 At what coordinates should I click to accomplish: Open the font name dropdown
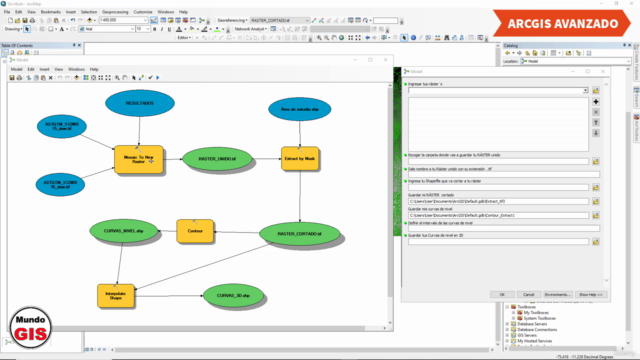click(x=132, y=29)
